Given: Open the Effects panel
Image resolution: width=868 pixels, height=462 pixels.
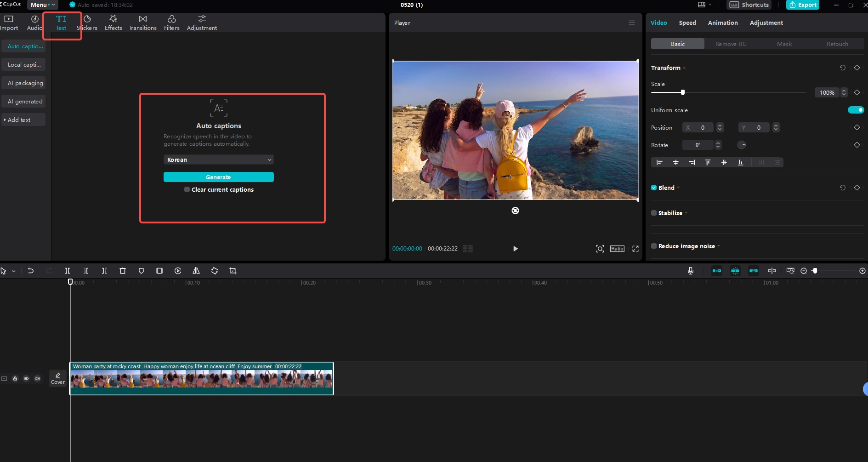Looking at the screenshot, I should pos(113,22).
